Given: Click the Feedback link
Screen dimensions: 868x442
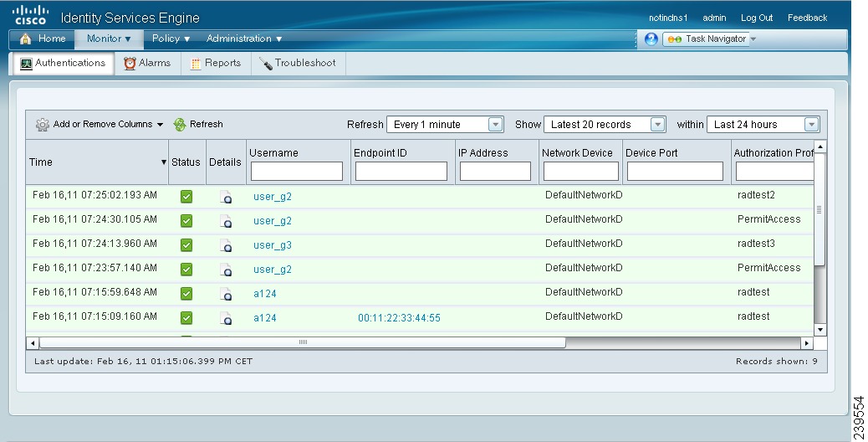Looking at the screenshot, I should (x=807, y=18).
